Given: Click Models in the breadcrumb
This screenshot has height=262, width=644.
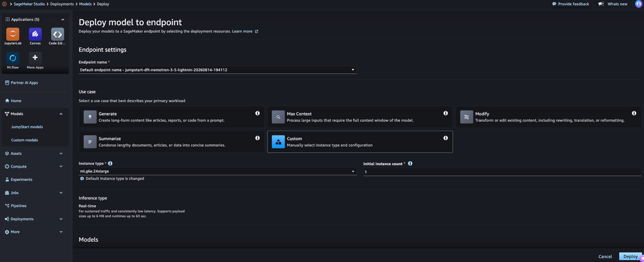Looking at the screenshot, I should [x=85, y=4].
